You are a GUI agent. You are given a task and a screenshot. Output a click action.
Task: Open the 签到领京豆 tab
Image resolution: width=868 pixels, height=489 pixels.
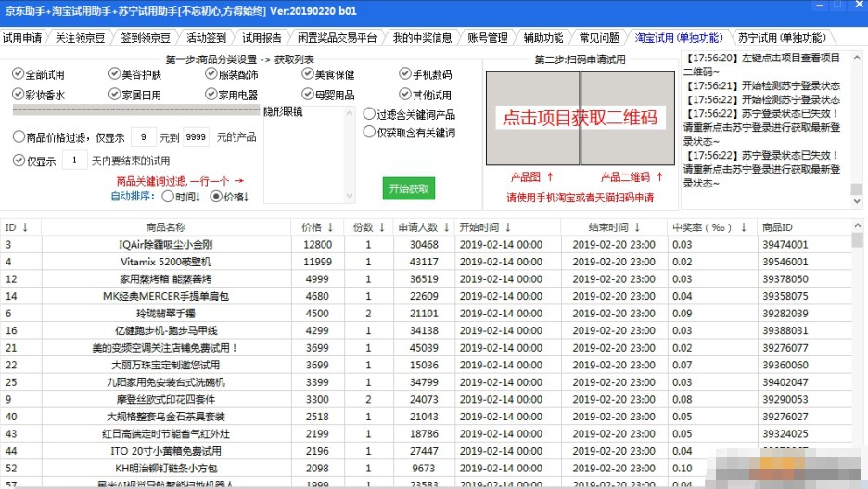pos(146,38)
